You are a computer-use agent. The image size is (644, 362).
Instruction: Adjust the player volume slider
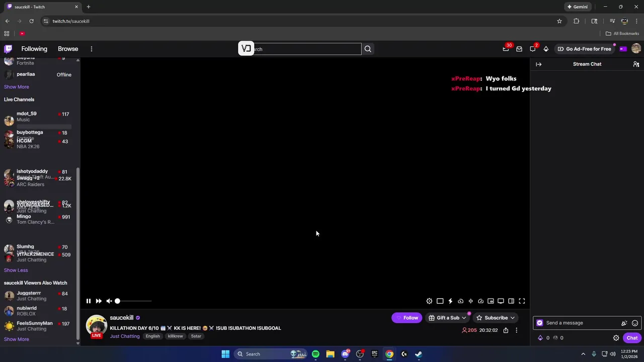pos(133,301)
